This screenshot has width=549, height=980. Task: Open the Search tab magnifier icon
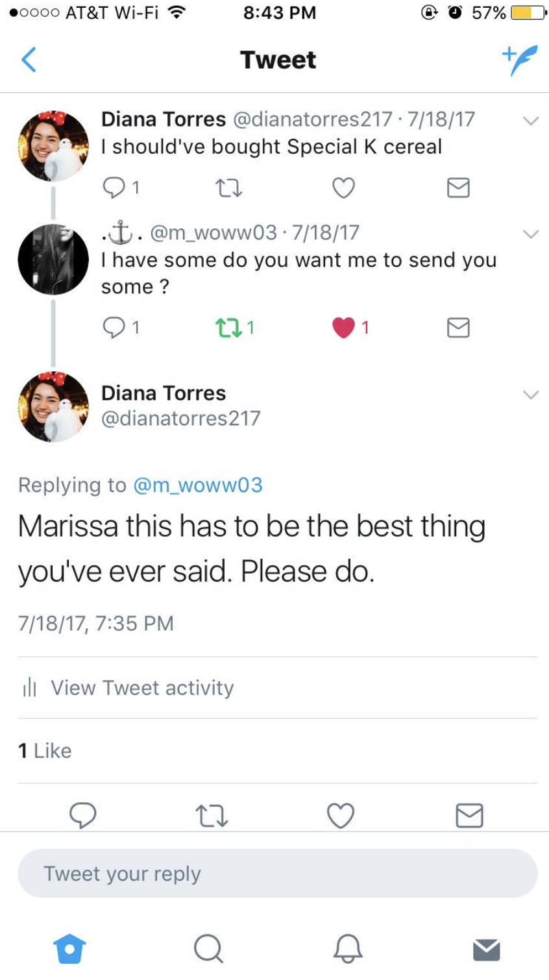point(208,949)
